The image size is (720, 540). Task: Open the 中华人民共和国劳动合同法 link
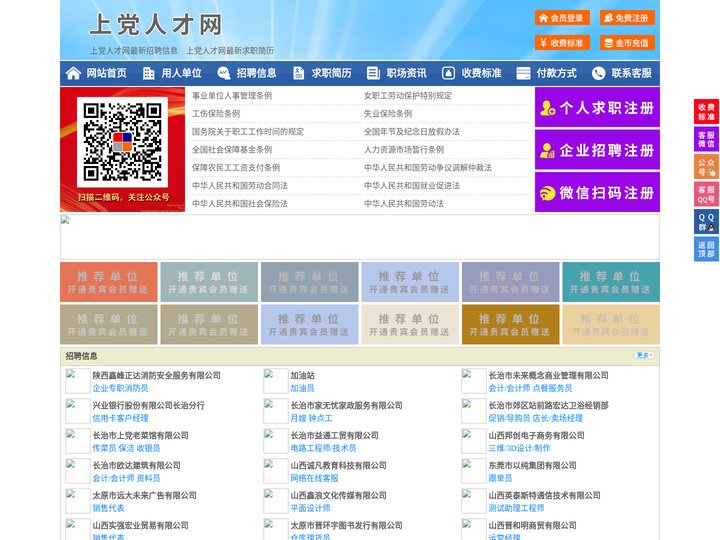click(x=240, y=186)
